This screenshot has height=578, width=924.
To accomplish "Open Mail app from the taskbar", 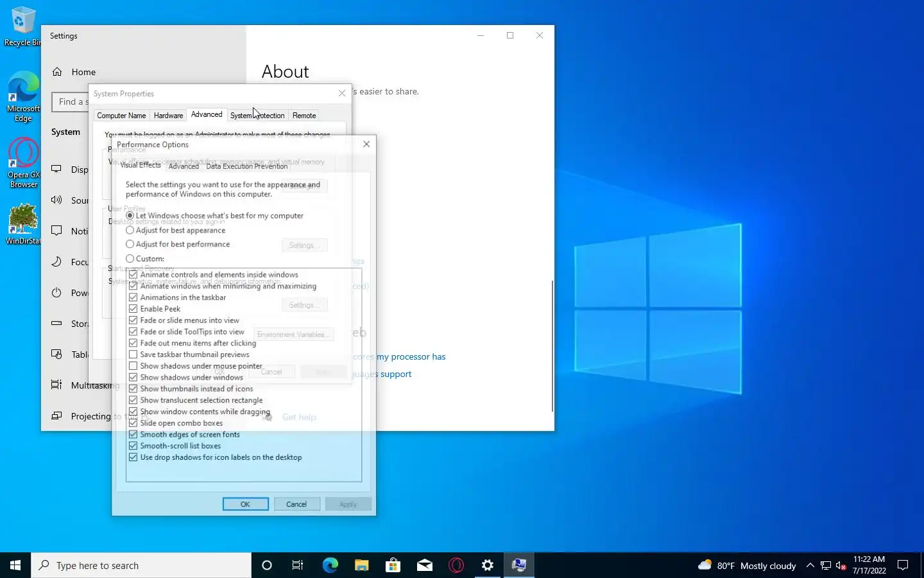I will pos(425,565).
